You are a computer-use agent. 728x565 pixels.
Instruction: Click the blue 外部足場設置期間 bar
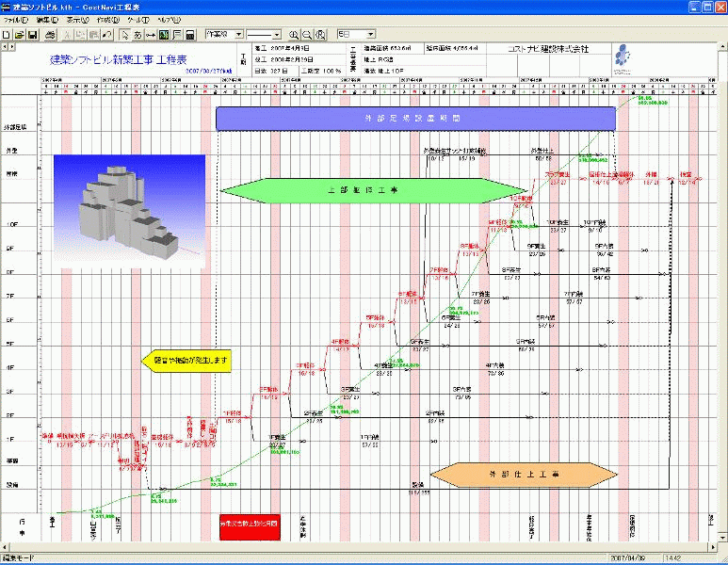[x=415, y=118]
